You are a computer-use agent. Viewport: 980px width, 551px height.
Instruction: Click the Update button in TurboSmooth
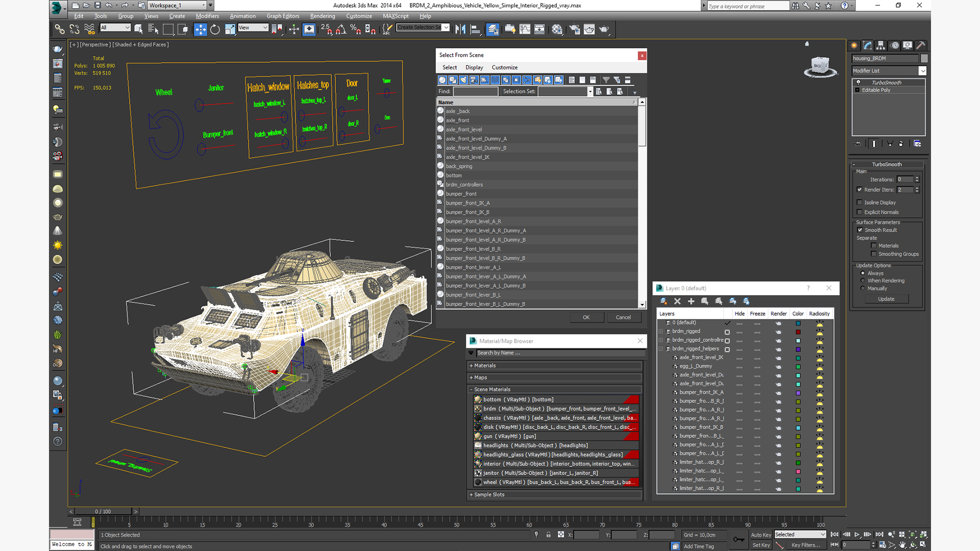[886, 299]
